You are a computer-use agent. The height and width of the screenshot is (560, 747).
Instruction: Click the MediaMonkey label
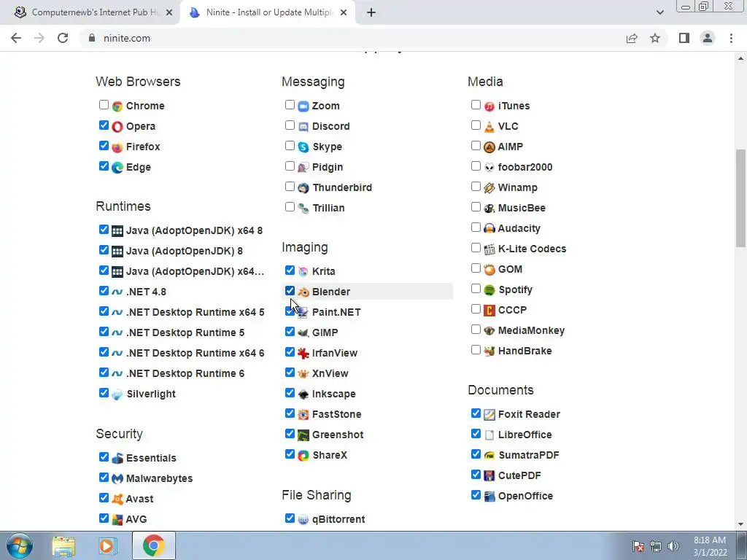(531, 330)
